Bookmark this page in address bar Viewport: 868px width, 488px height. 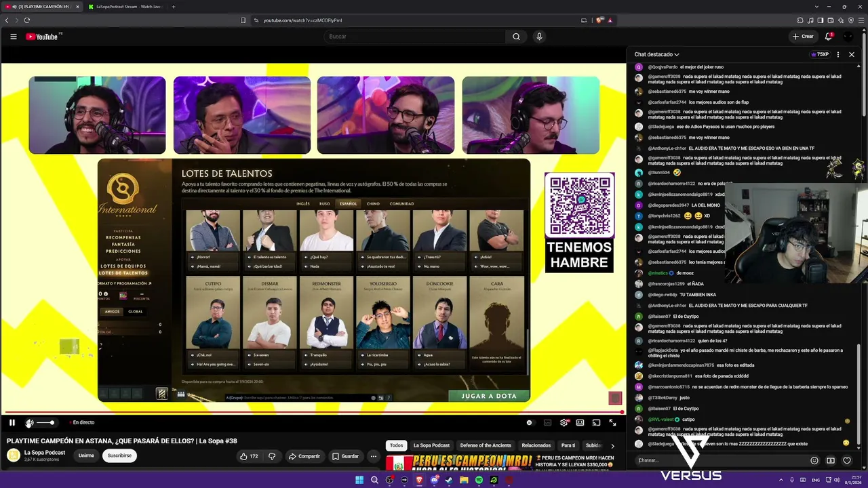click(x=243, y=20)
